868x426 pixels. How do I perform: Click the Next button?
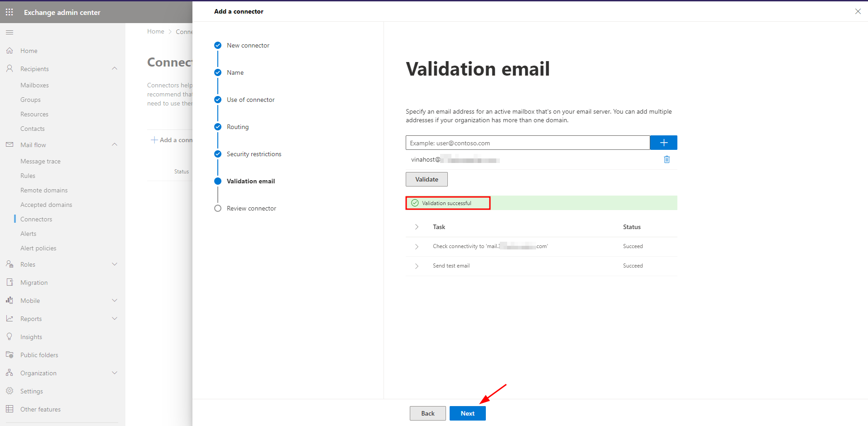point(467,413)
